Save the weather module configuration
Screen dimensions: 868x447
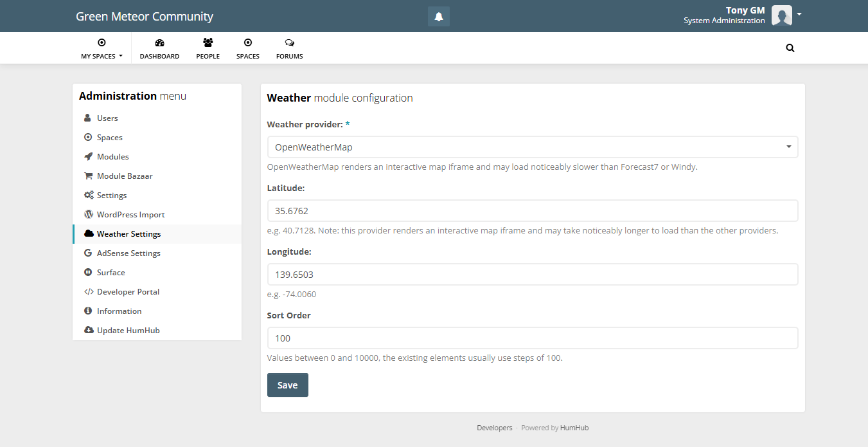click(x=288, y=385)
